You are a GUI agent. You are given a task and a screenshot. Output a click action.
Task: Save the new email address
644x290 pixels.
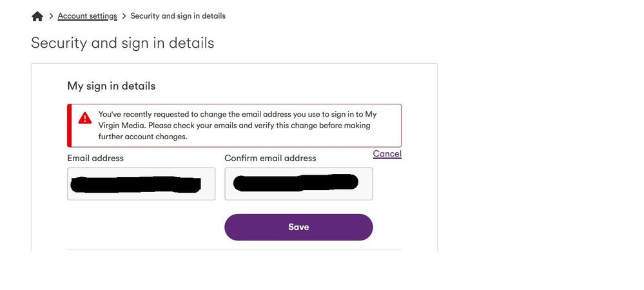click(x=298, y=227)
